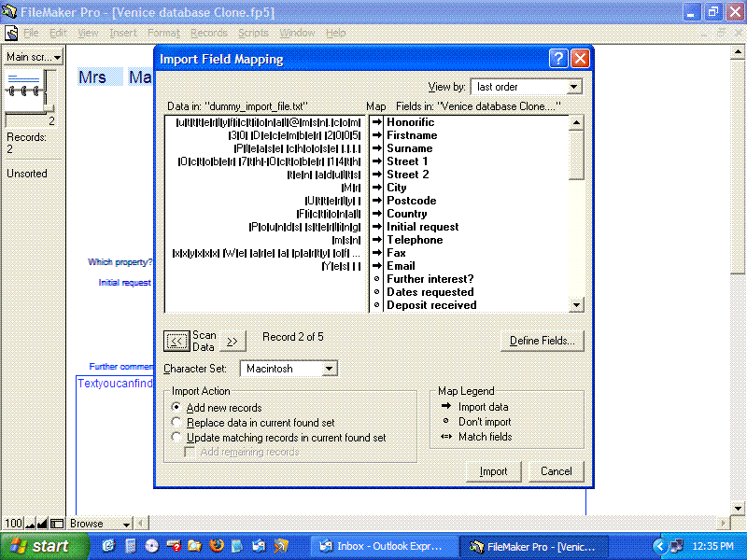Switch to Inbox - Outlook Express taskbar button
Viewport: 747px width, 560px height.
[x=384, y=546]
